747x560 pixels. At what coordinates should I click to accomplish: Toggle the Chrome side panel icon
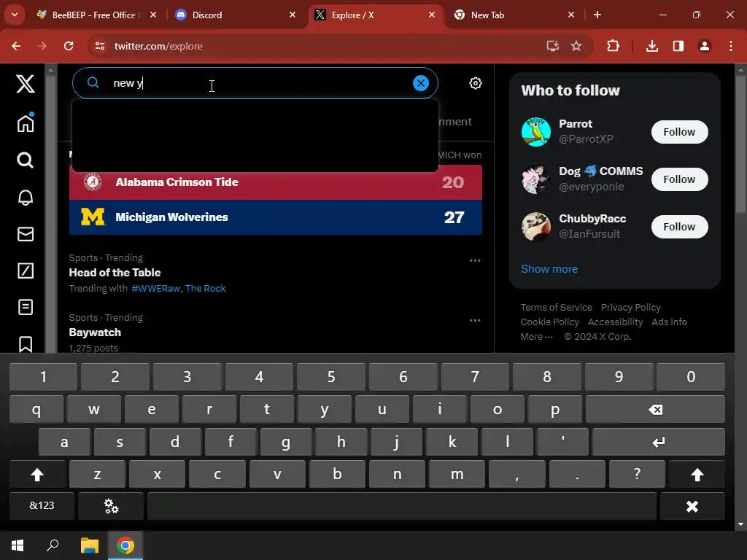(x=678, y=46)
